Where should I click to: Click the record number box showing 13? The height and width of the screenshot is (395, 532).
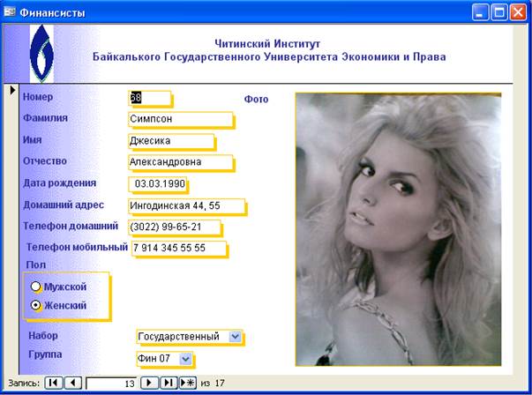click(x=111, y=384)
